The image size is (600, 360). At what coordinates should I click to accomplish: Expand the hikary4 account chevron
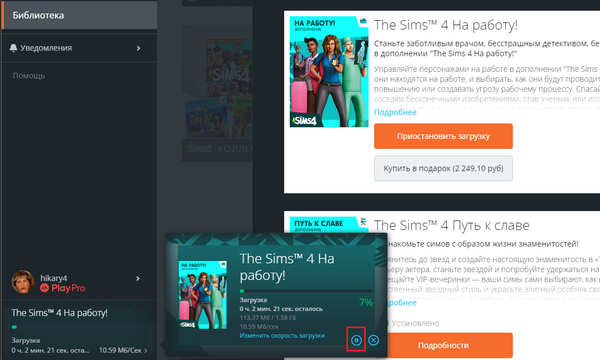[138, 279]
